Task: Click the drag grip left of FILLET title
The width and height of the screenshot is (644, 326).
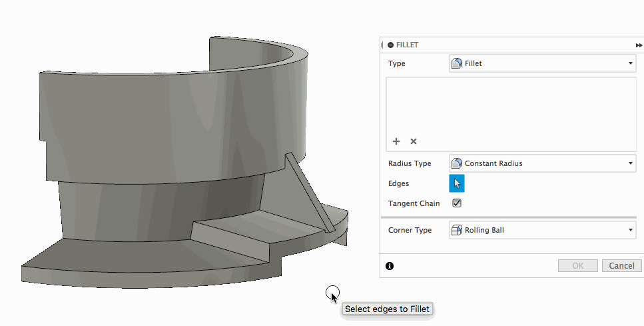Action: pos(382,45)
